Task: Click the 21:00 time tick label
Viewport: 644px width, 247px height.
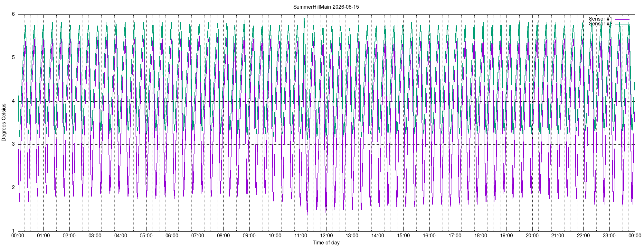Action: coord(558,235)
